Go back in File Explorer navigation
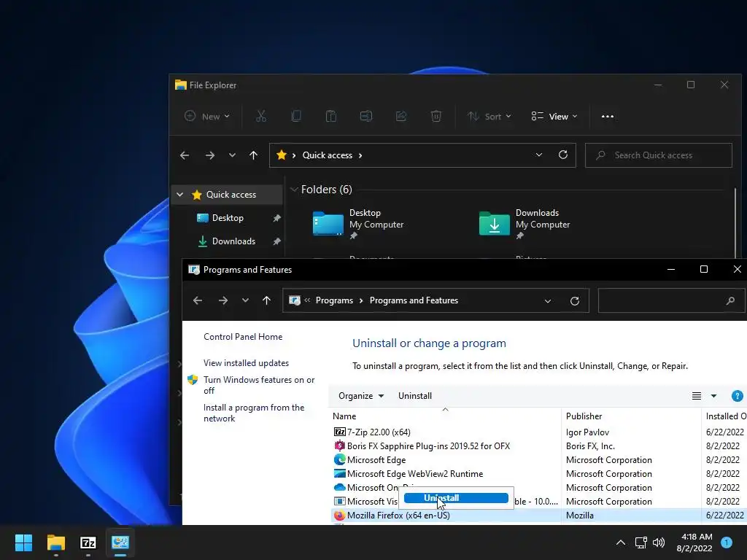The height and width of the screenshot is (560, 747). click(x=185, y=155)
